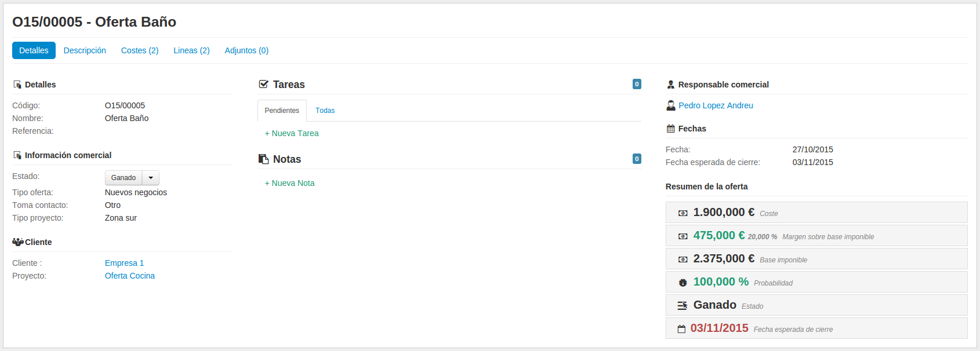980x351 pixels.
Task: Click the Cliente group icon
Action: click(x=18, y=242)
